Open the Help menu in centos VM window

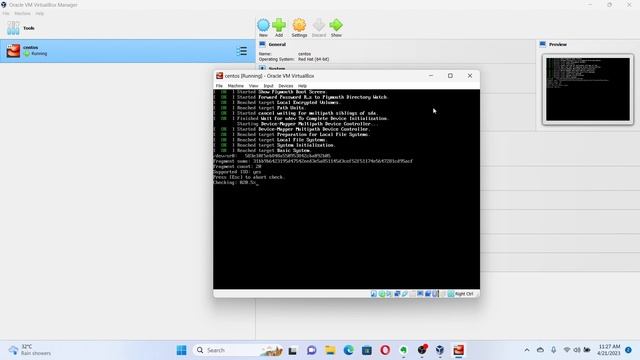point(302,86)
